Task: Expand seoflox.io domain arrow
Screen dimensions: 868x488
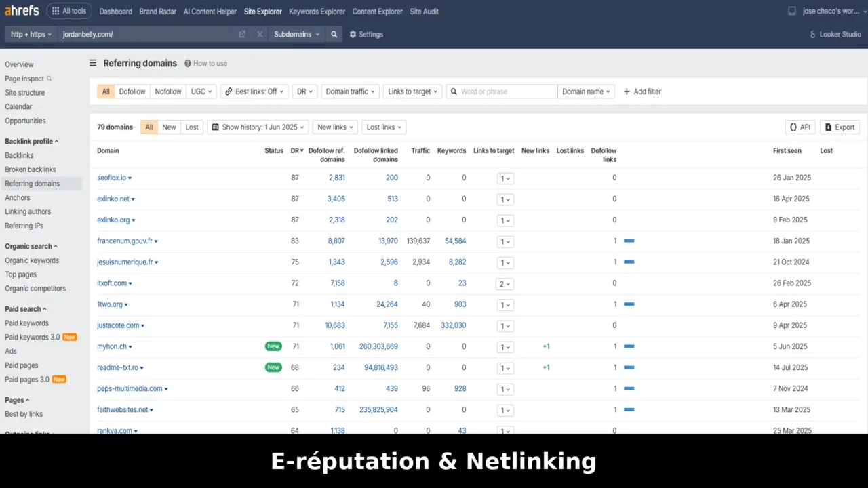Action: point(130,178)
